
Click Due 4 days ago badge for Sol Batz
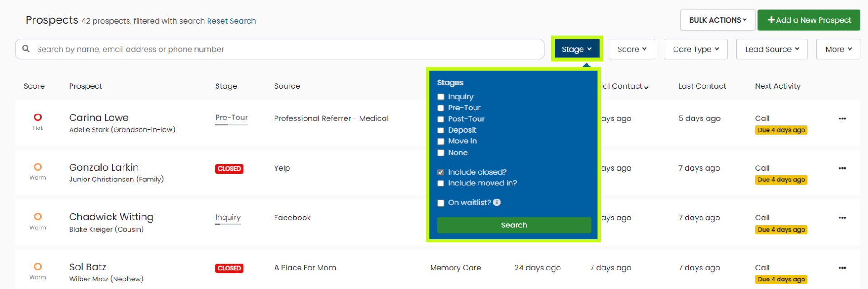pyautogui.click(x=781, y=280)
